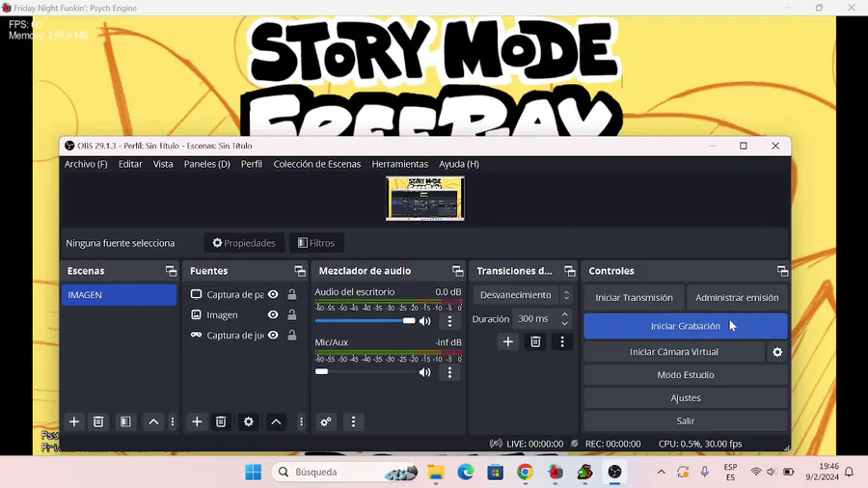Open transition properties dots menu
Viewport: 868px width, 488px height.
pos(562,342)
